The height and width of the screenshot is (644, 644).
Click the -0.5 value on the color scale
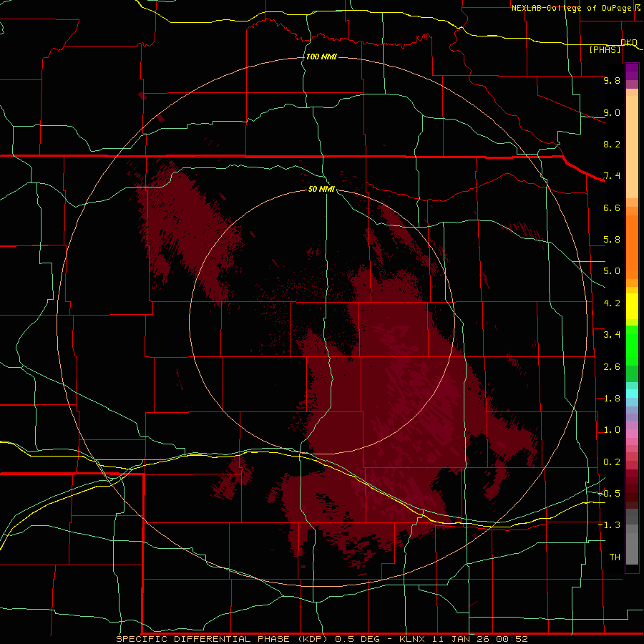[609, 494]
